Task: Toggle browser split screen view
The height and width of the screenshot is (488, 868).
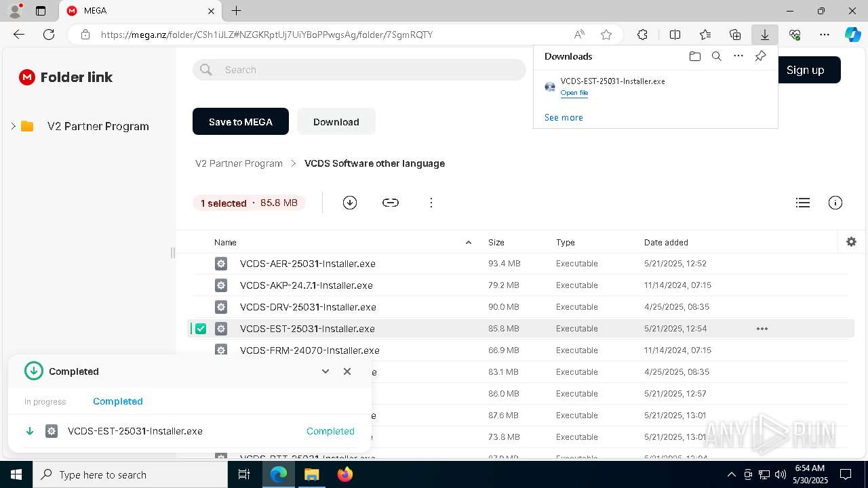Action: (x=675, y=35)
